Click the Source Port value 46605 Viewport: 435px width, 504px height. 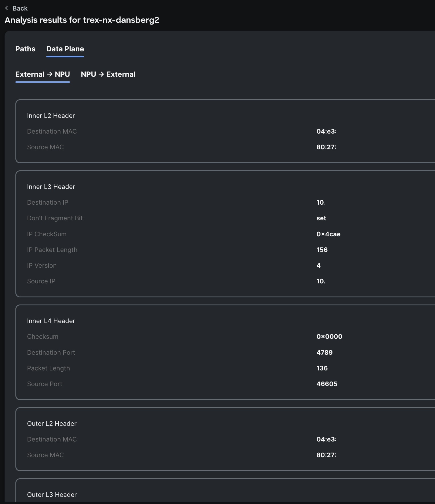coord(327,384)
